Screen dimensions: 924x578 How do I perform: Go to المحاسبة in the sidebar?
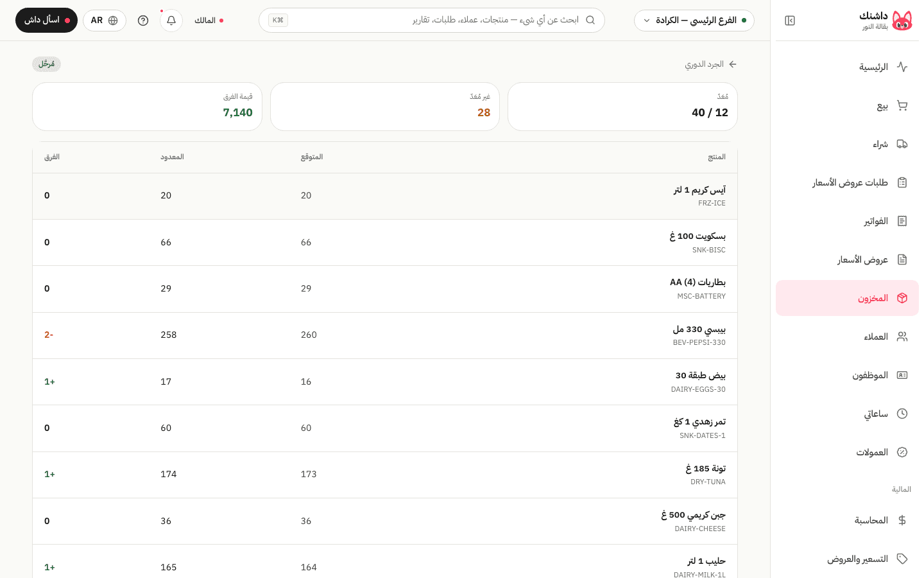847,520
